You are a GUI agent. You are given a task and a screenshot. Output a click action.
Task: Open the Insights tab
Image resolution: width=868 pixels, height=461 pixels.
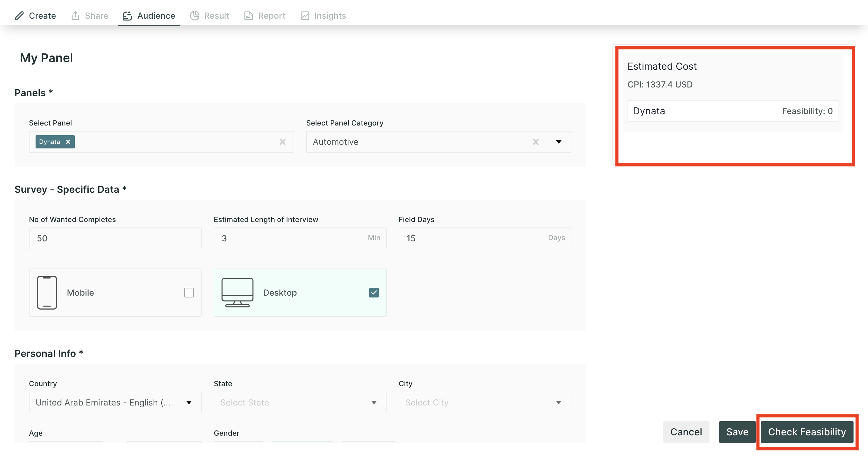[x=323, y=15]
